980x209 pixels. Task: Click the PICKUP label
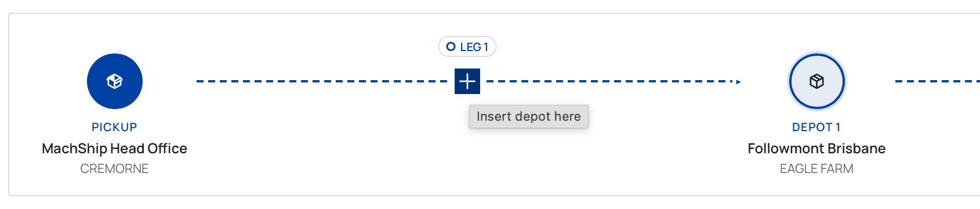pyautogui.click(x=114, y=127)
